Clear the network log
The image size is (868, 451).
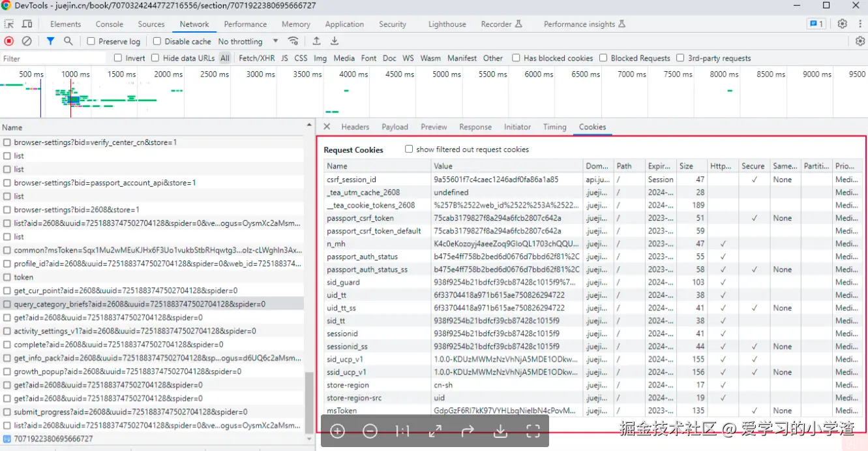tap(27, 41)
